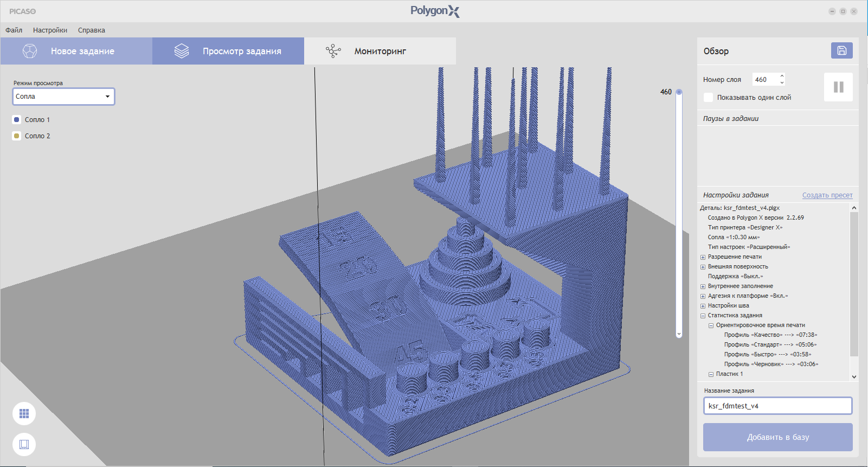Screen dimensions: 868x467
Task: Expand Настройки шва tree node
Action: (703, 306)
